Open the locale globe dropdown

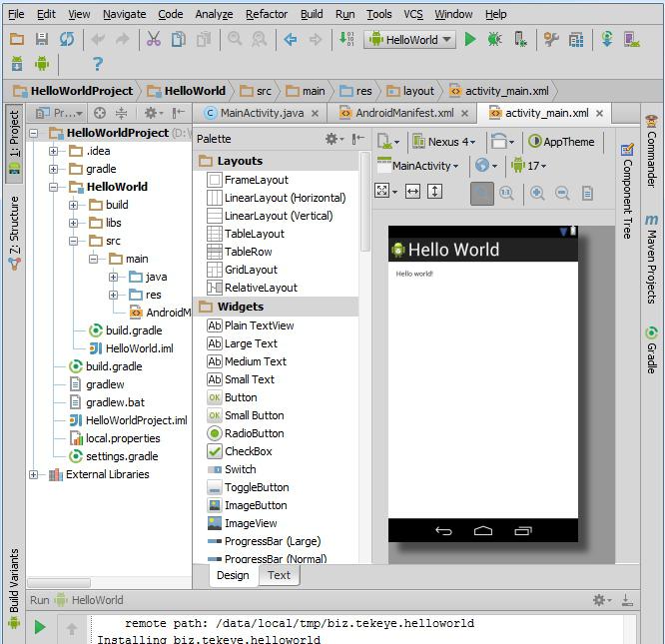tap(486, 166)
